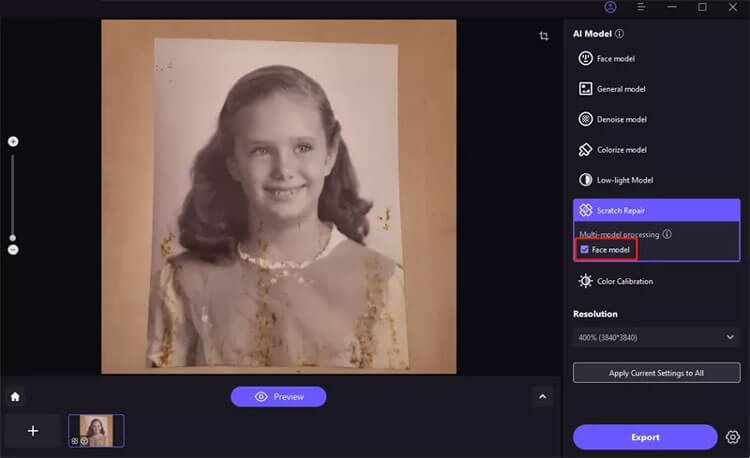
Task: Click the zoom in plus button
Action: 13,142
